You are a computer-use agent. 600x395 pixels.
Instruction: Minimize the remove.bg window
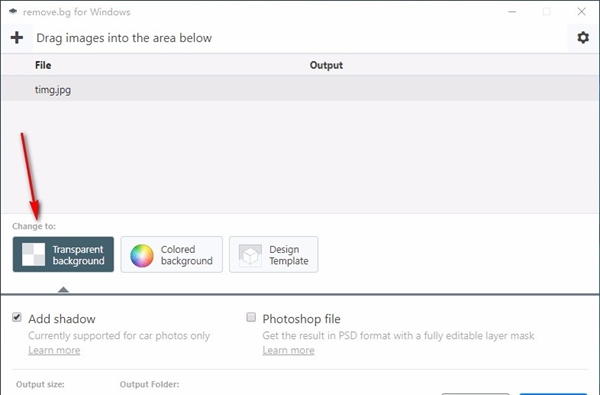point(512,12)
